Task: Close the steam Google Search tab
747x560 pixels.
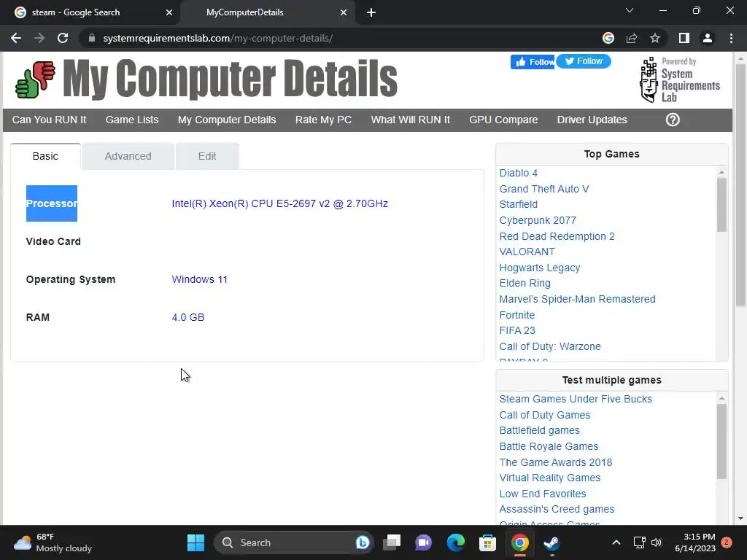Action: 169,12
